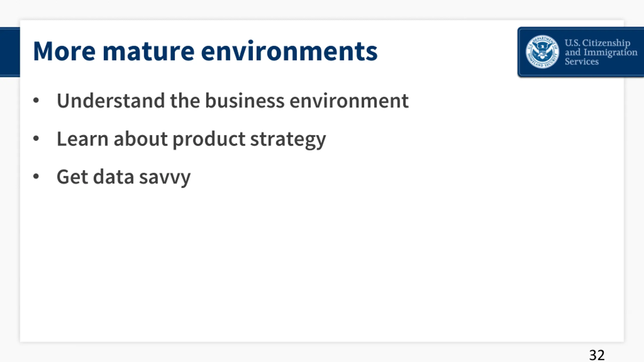This screenshot has width=644, height=362.
Task: Select the Get data savvy bullet
Action: 124,177
